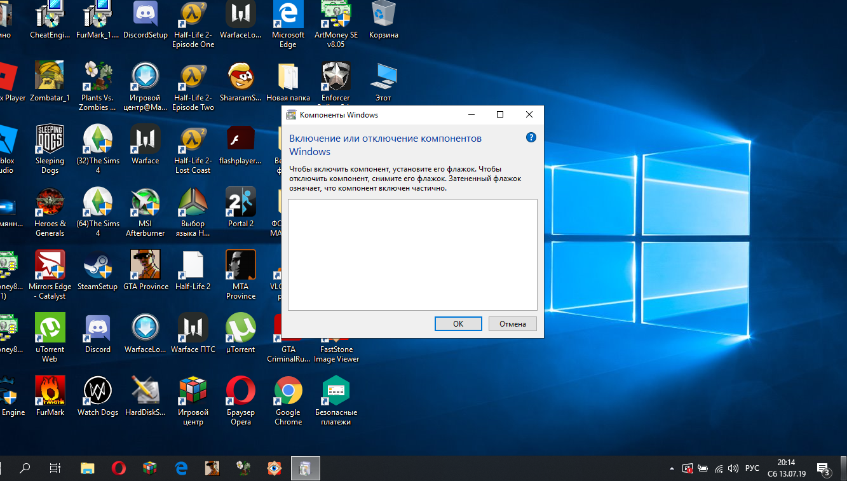The height and width of the screenshot is (488, 868).
Task: Select the Microsoft Edge desktop icon
Action: point(288,24)
